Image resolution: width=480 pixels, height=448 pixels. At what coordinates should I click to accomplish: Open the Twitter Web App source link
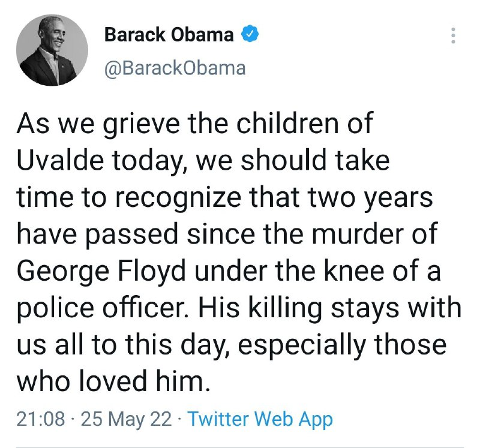click(260, 419)
